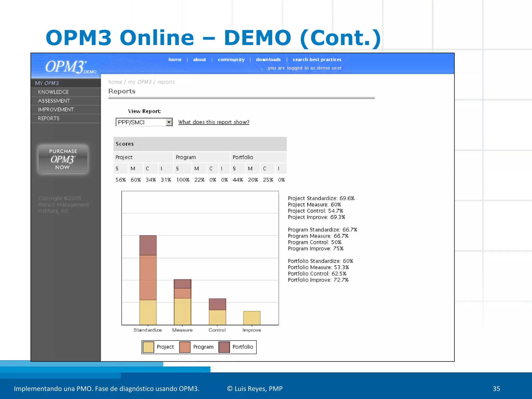Screen dimensions: 532x399
Task: Open the downloads link
Action: point(268,59)
